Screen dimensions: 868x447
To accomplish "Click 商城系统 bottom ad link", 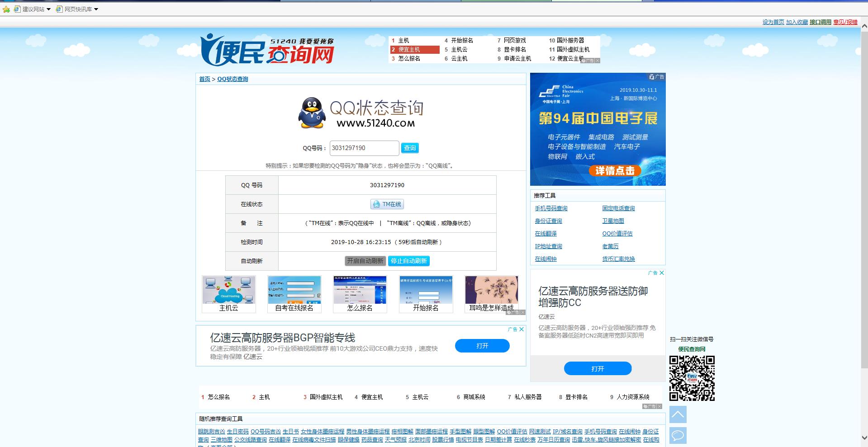I will coord(474,397).
